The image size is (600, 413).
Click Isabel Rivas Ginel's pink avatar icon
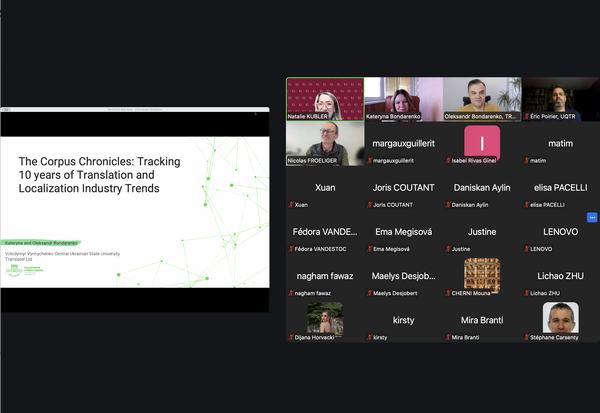(482, 140)
